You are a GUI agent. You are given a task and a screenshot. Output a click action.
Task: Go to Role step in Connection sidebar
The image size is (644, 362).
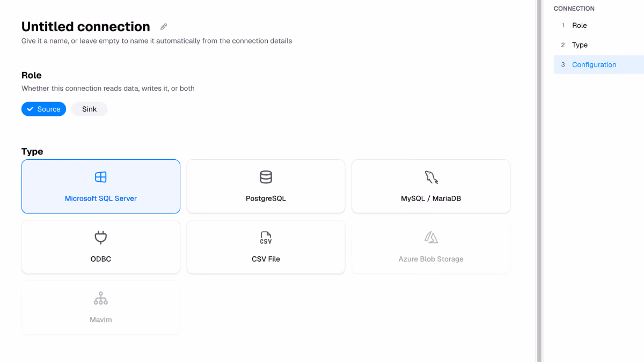599,25
